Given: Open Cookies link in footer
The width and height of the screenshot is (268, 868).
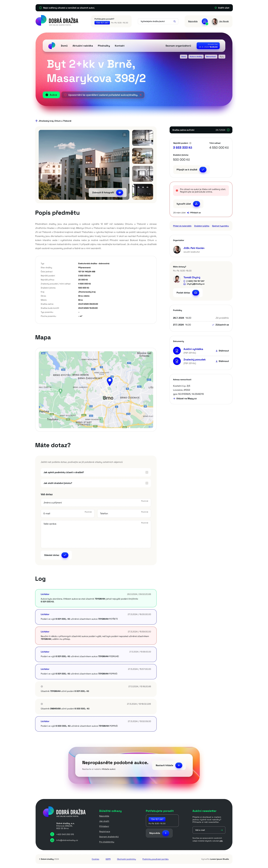Looking at the screenshot, I should point(96,859).
